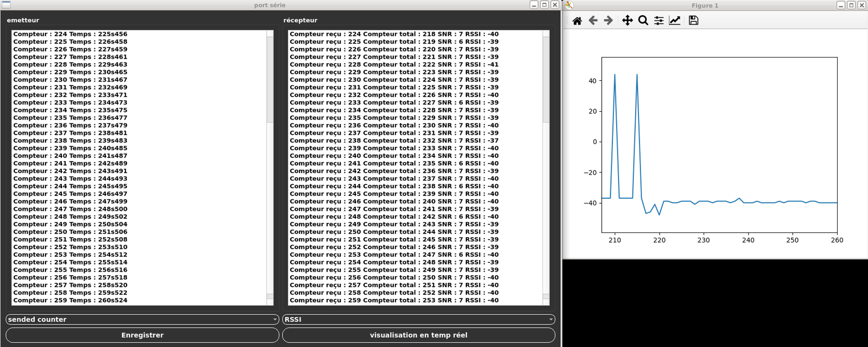Open the 'sended counter' dropdown
This screenshot has height=347, width=868.
tap(142, 319)
